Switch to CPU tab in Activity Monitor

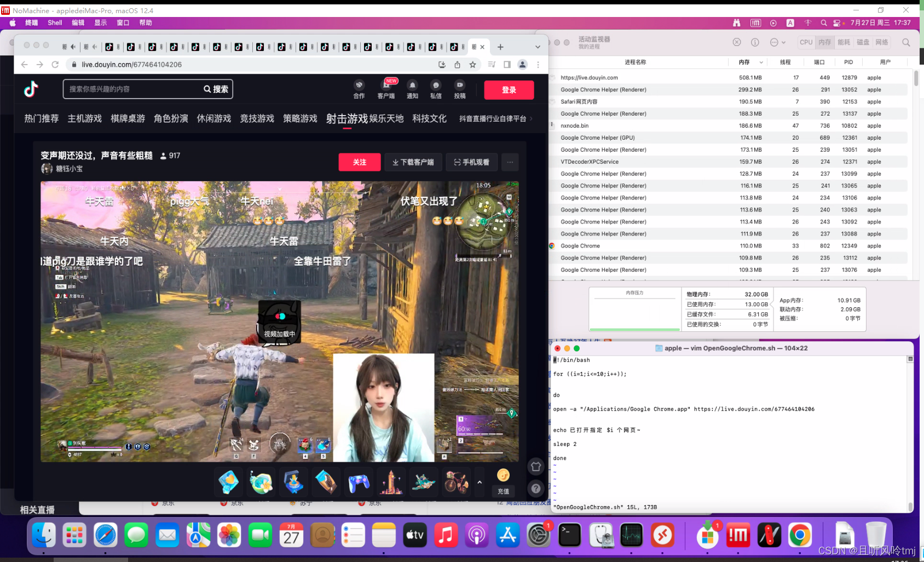806,42
